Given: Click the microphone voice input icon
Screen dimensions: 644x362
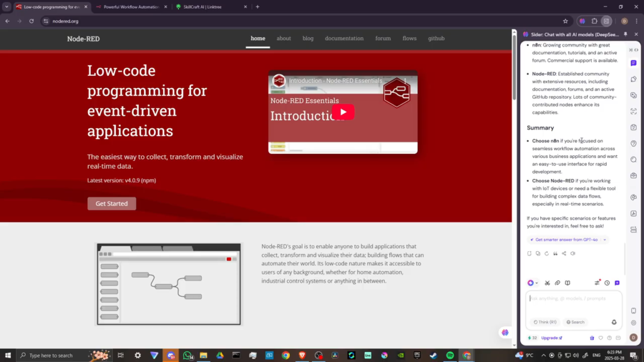Looking at the screenshot, I should (x=614, y=322).
